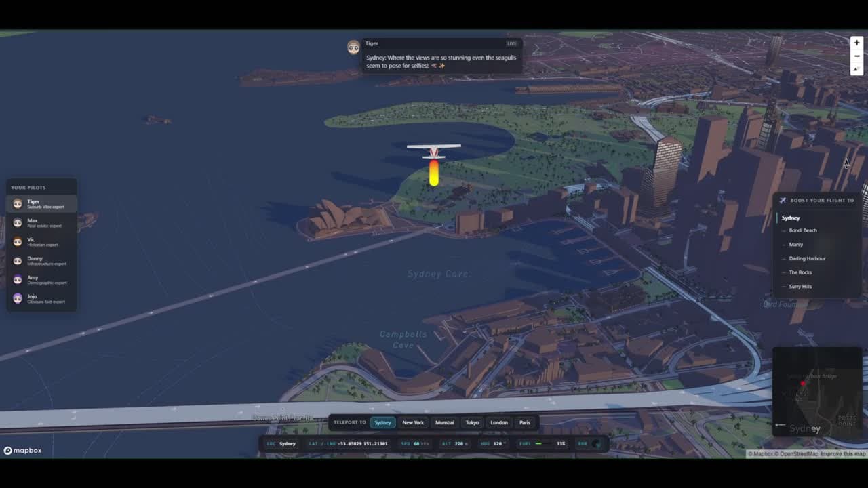Screen dimensions: 868x488
Task: Click the Campbells Cove map label
Action: point(403,340)
